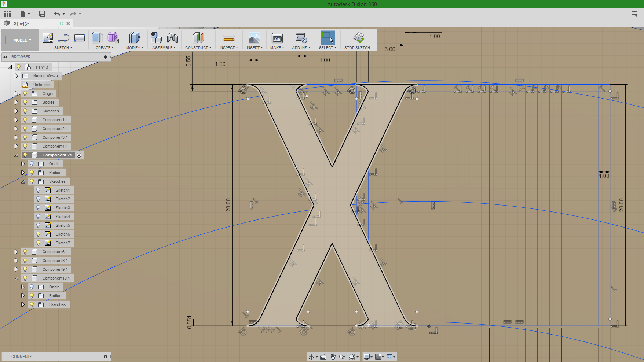Select the Rectangle sketch tool
The width and height of the screenshot is (644, 362).
(x=80, y=38)
